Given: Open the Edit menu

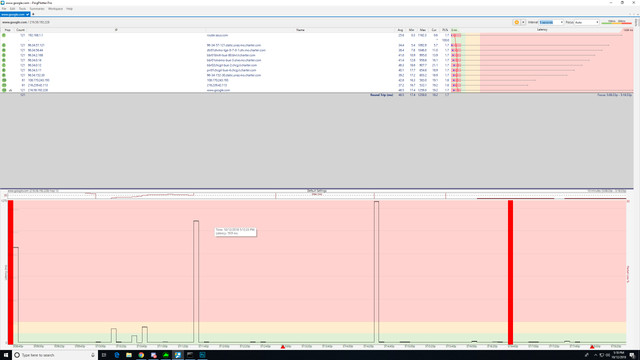Looking at the screenshot, I should point(13,9).
